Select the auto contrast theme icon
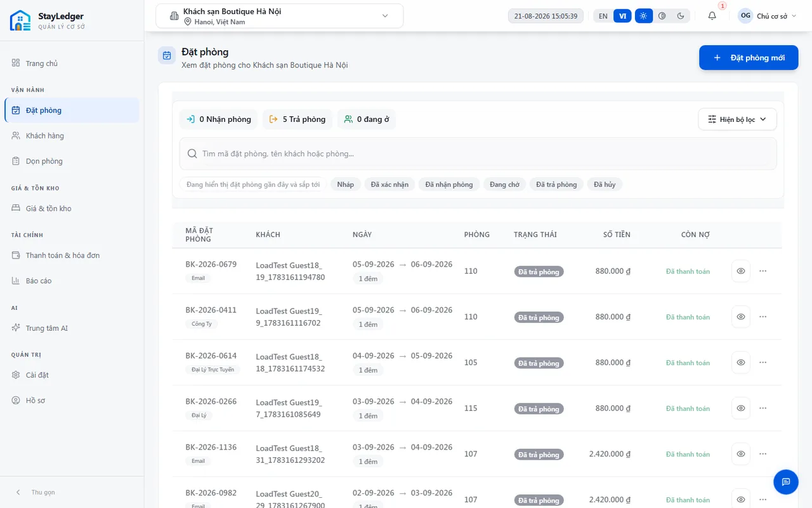Image resolution: width=812 pixels, height=508 pixels. click(x=662, y=16)
